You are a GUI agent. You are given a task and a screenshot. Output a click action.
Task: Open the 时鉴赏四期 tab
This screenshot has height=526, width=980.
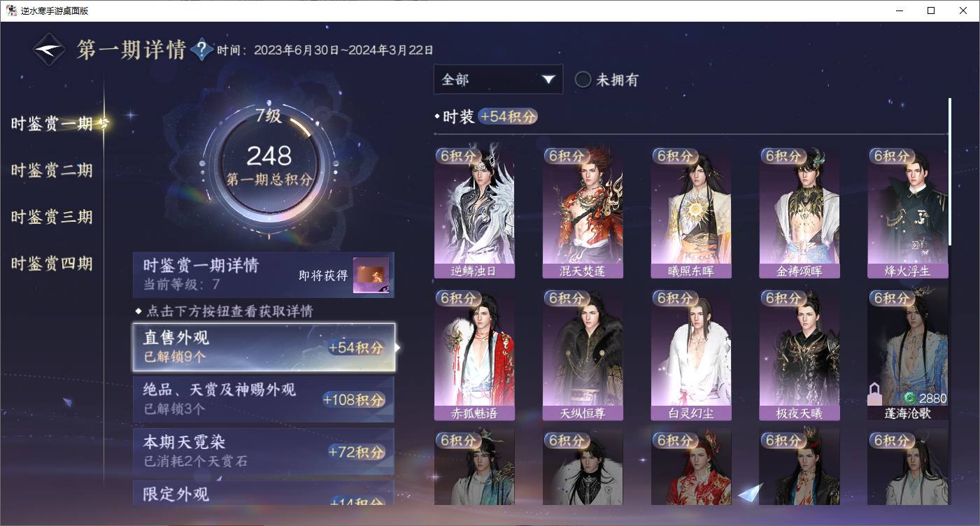(x=52, y=264)
